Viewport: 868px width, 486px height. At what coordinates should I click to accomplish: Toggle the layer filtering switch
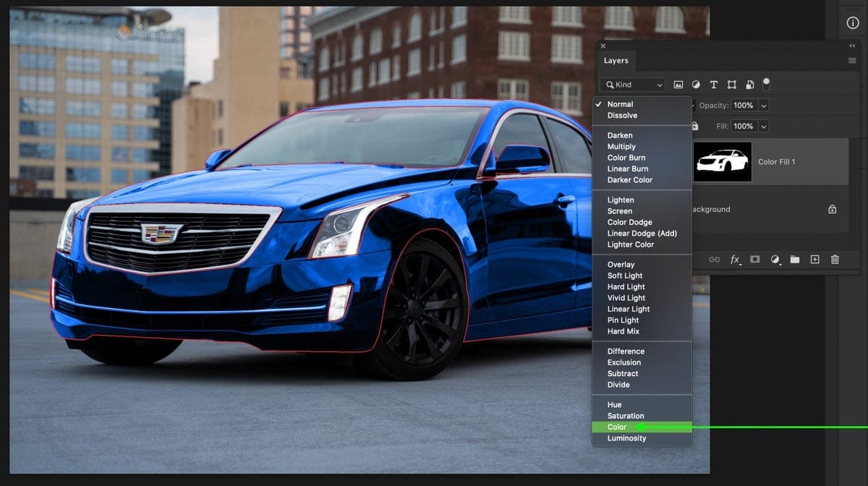pos(766,84)
